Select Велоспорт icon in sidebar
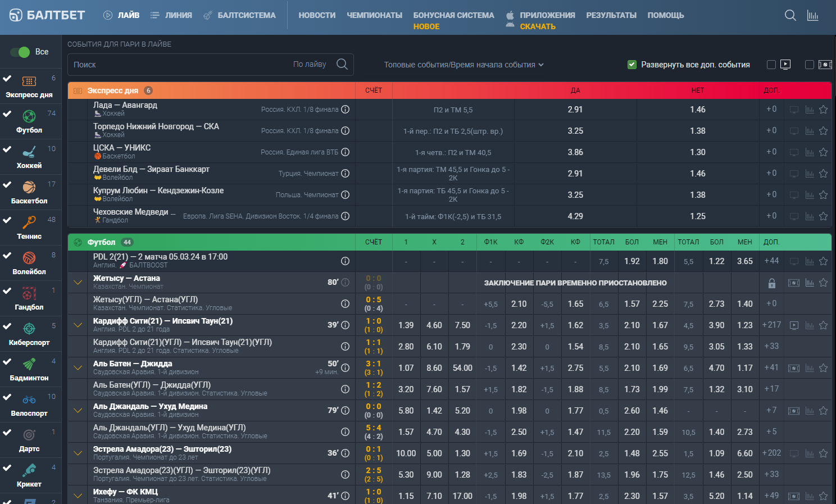Image resolution: width=836 pixels, height=504 pixels. point(29,399)
